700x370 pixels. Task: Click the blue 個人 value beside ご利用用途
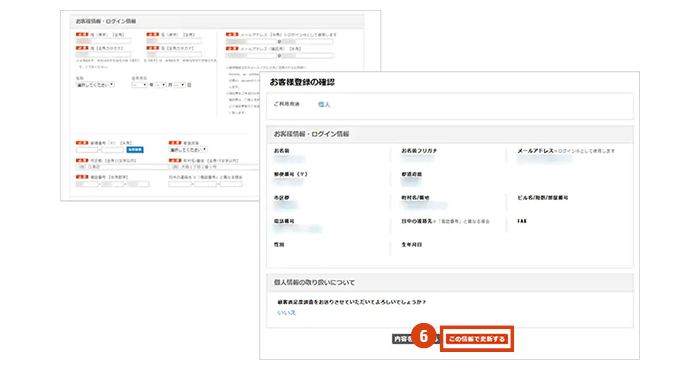pos(324,104)
